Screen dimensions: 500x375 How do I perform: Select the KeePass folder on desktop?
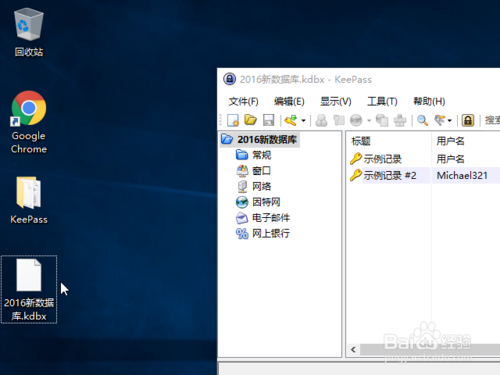pos(29,200)
